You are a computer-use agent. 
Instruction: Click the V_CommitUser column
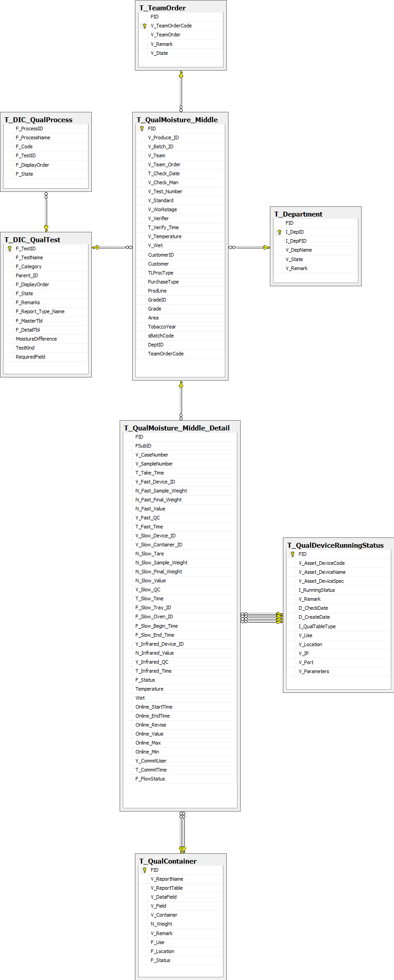coord(180,761)
